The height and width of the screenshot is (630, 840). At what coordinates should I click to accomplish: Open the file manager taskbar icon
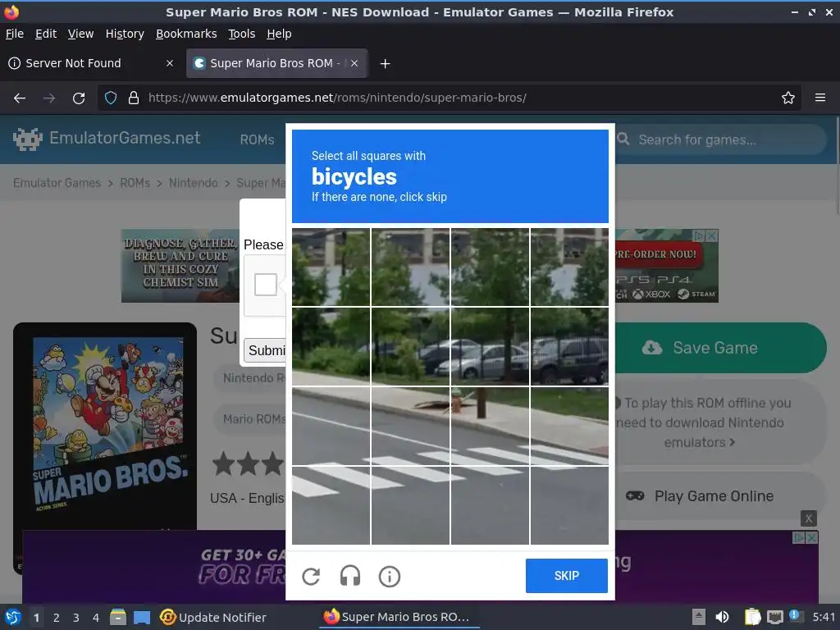tap(118, 617)
